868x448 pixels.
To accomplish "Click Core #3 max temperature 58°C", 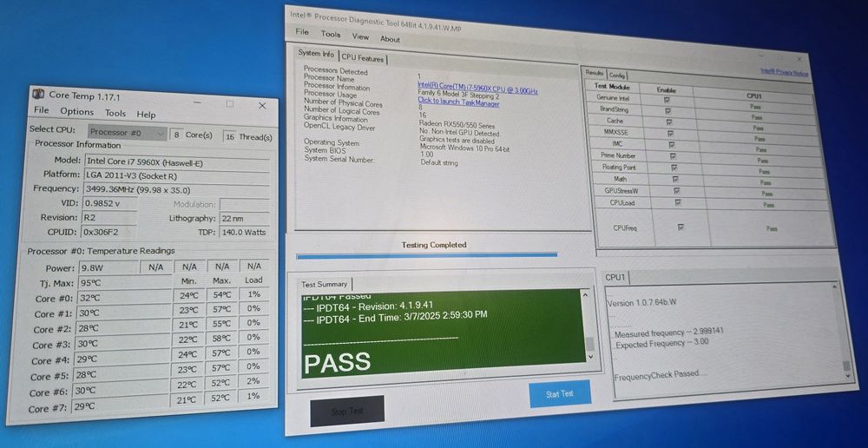I will [221, 338].
